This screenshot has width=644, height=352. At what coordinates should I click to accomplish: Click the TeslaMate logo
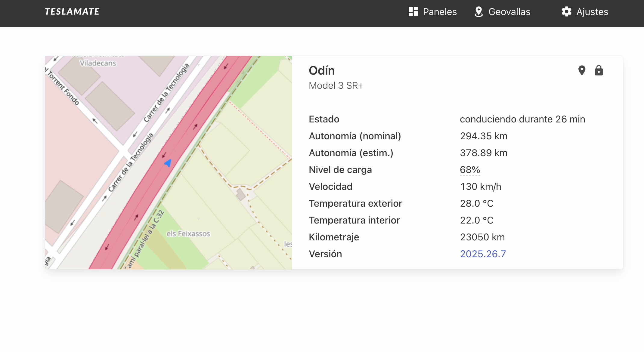[72, 11]
